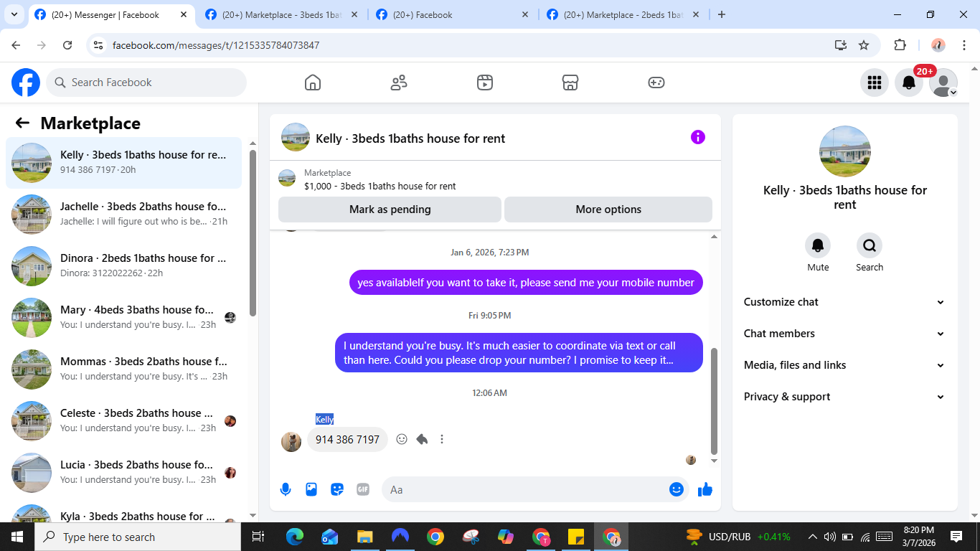Screen dimensions: 980x551
Task: Open Chrome extensions puzzle icon
Action: tap(900, 45)
